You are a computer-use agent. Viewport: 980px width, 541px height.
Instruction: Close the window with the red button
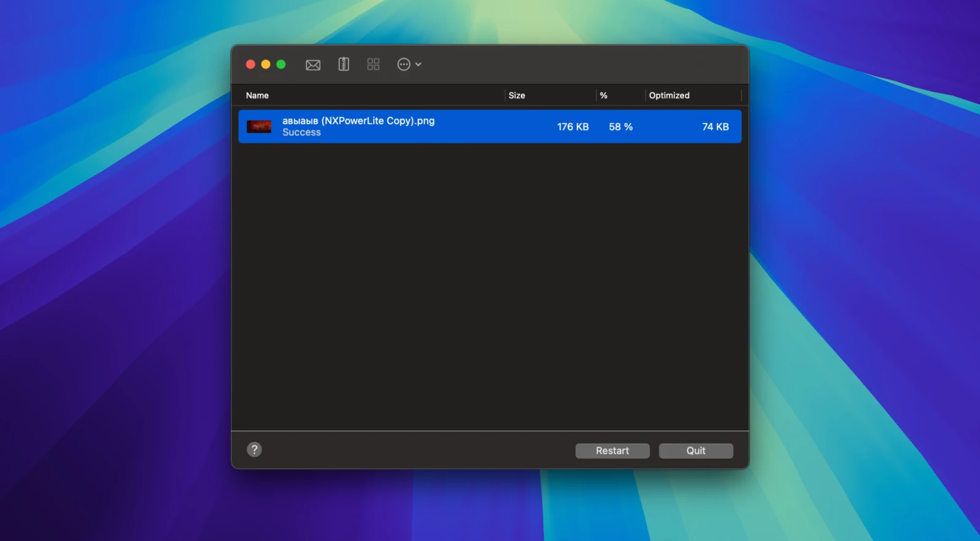pos(251,64)
